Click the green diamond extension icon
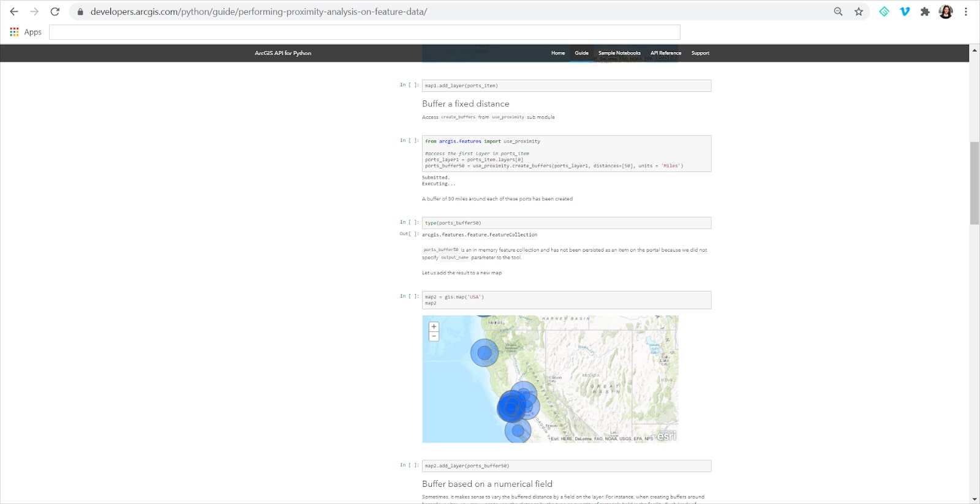Screen dimensions: 980x504 tap(884, 12)
